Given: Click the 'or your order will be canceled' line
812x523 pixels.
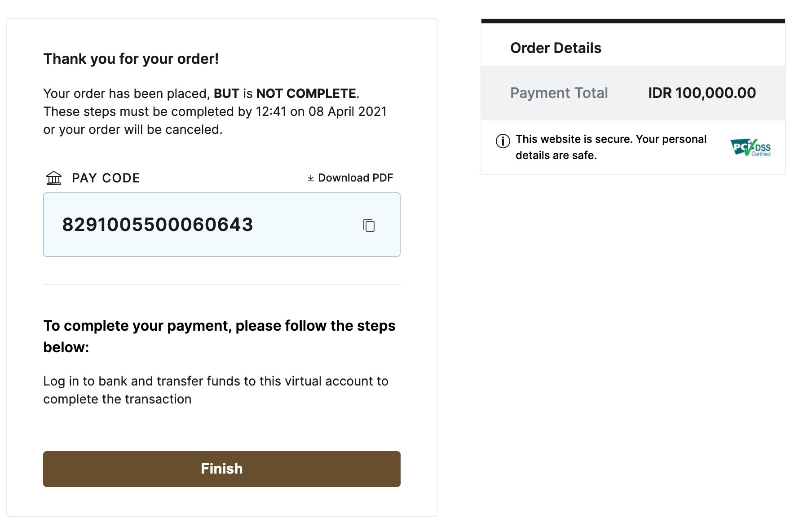Looking at the screenshot, I should click(x=133, y=129).
